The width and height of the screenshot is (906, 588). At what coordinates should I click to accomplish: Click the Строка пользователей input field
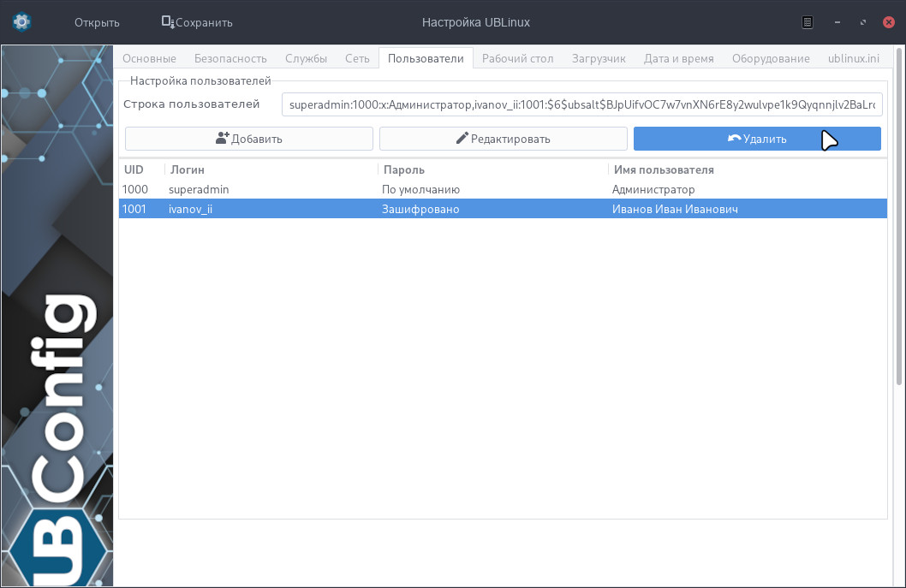tap(581, 104)
